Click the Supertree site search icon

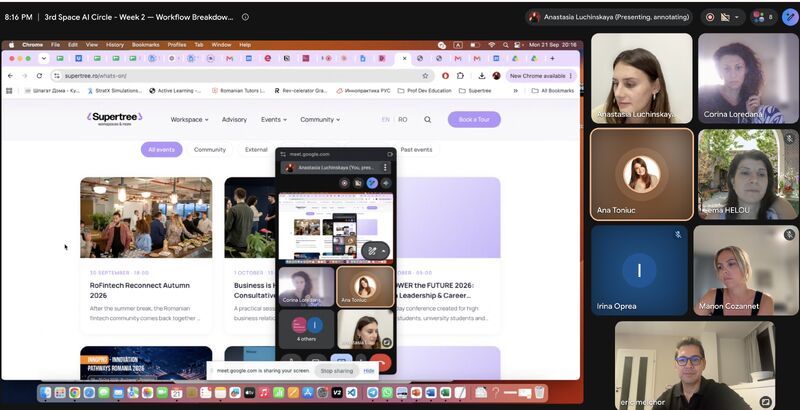click(428, 119)
